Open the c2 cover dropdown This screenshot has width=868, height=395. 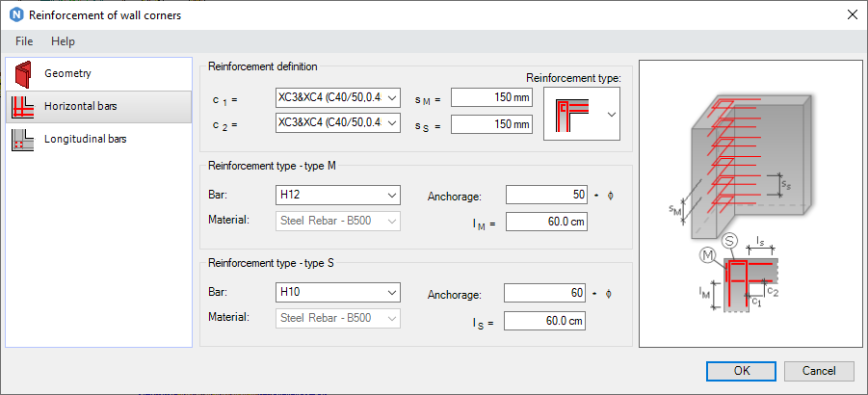click(390, 123)
